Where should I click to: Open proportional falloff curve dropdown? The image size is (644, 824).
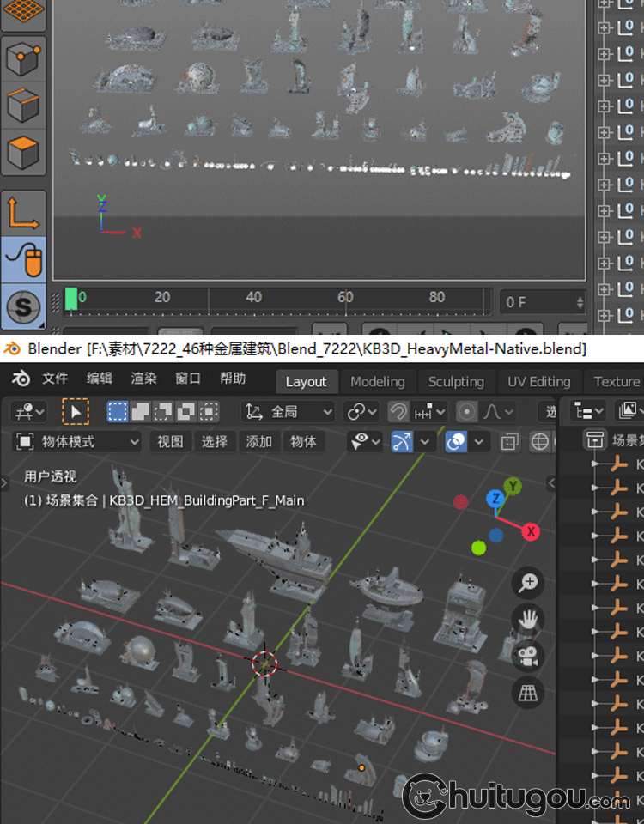tap(498, 411)
